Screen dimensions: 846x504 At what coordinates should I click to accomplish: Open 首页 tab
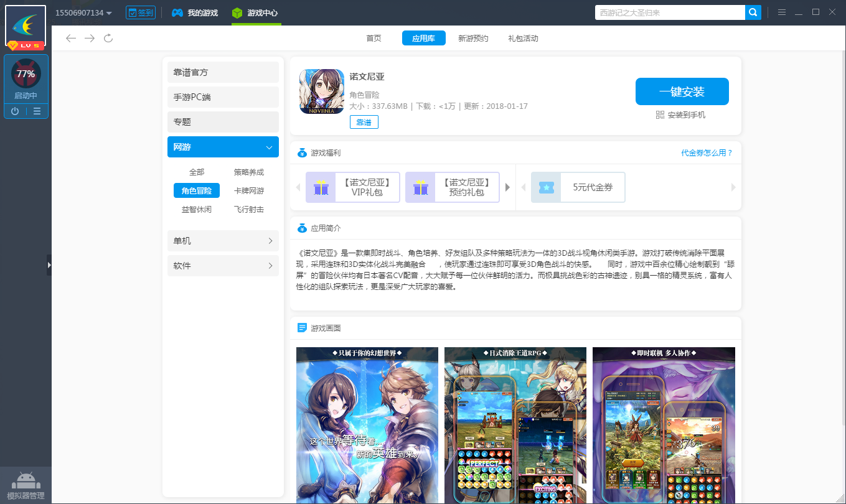(374, 39)
